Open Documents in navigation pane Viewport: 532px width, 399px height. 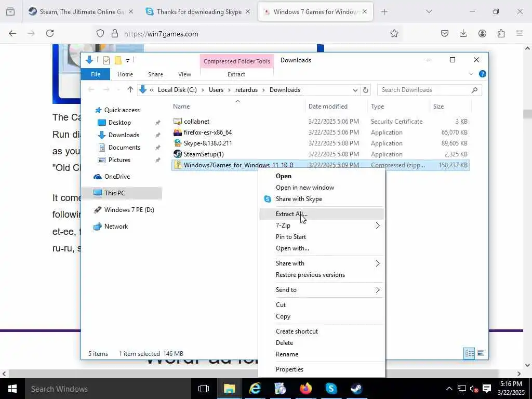(124, 148)
